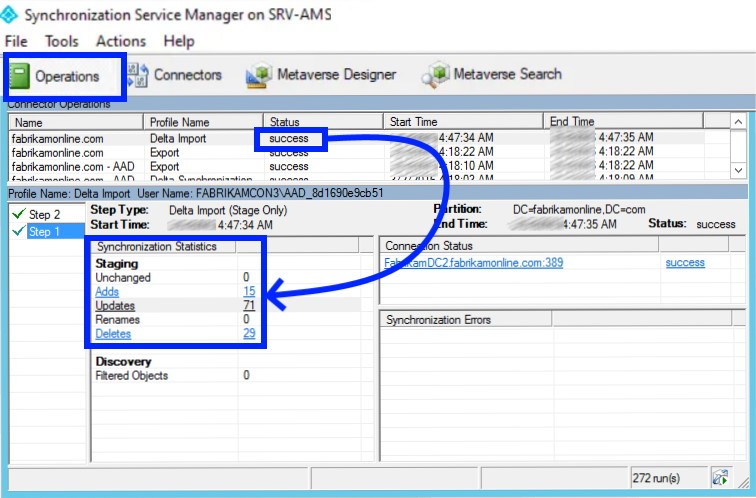Viewport: 756px width, 498px height.
Task: Click the success link in Connection Status
Action: pos(684,263)
